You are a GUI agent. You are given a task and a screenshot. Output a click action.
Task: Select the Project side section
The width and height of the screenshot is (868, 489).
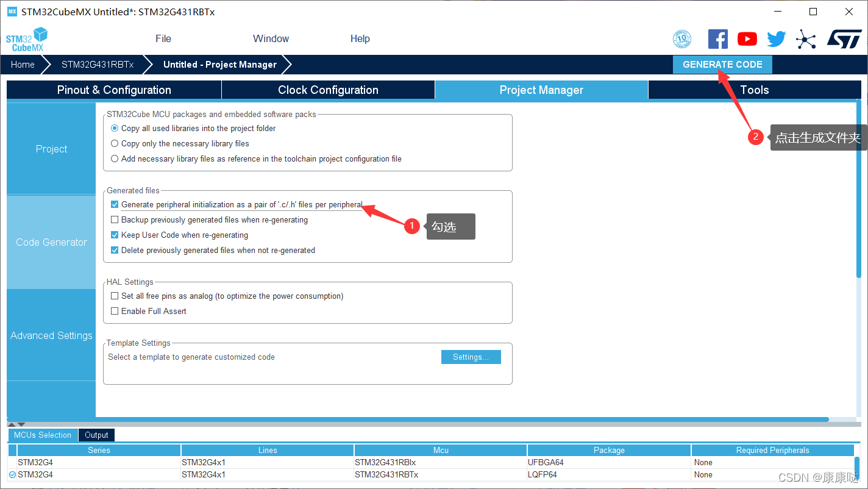[51, 149]
